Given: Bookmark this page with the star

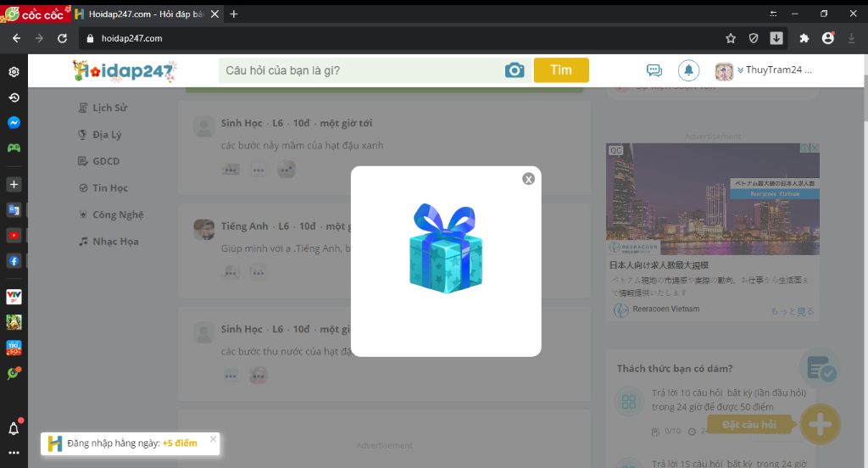Looking at the screenshot, I should 731,38.
